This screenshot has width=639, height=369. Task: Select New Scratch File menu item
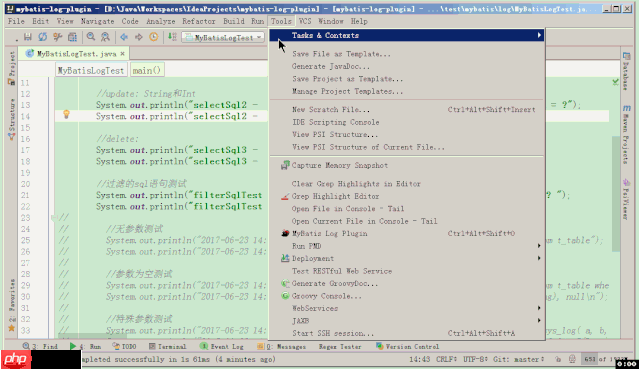pyautogui.click(x=407, y=109)
